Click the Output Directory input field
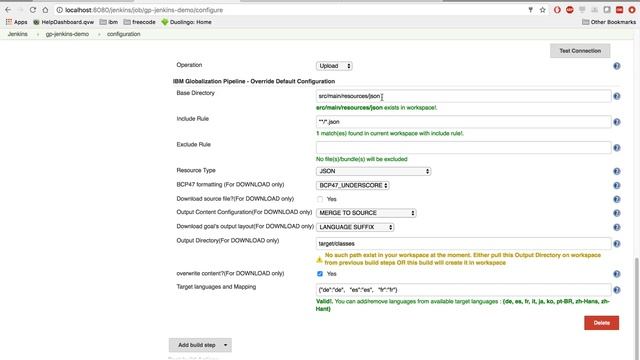Image resolution: width=640 pixels, height=360 pixels. (x=463, y=244)
